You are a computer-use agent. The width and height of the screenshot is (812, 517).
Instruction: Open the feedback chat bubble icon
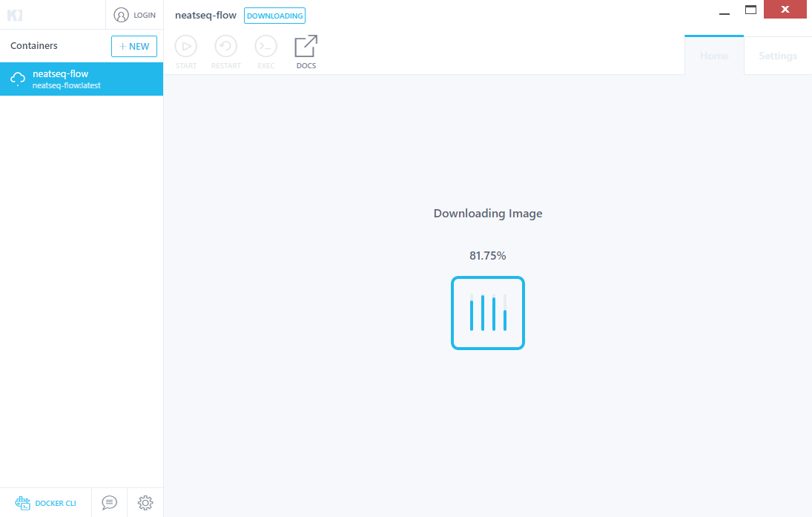point(109,502)
